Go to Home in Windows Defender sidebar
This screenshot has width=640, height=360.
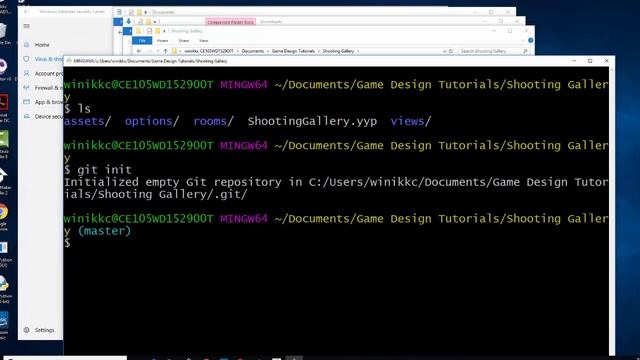click(x=42, y=45)
